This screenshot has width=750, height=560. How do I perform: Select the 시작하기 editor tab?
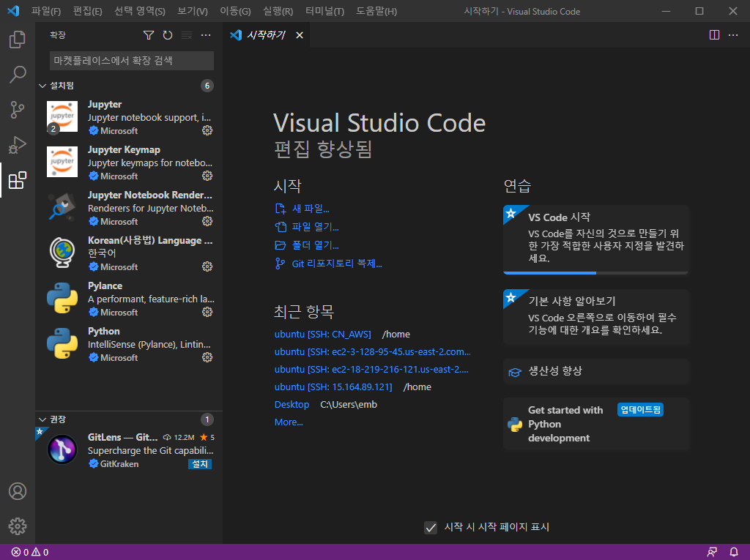(266, 35)
